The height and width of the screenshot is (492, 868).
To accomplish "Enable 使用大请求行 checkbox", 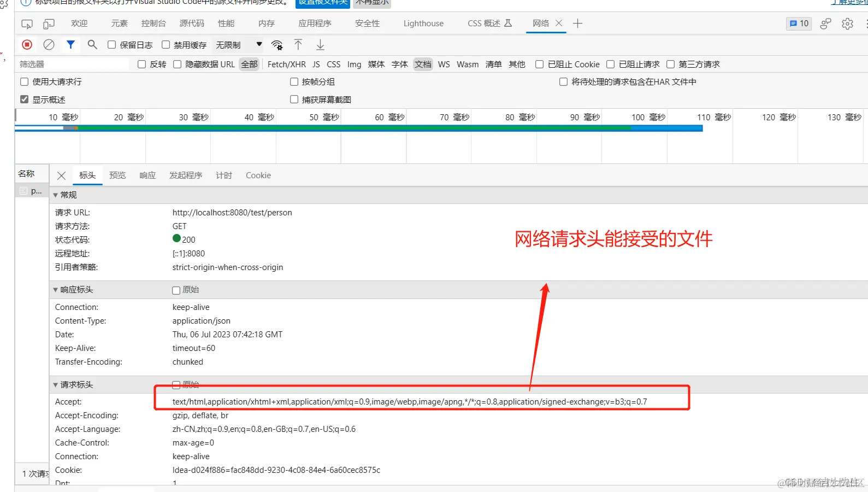I will (x=24, y=82).
